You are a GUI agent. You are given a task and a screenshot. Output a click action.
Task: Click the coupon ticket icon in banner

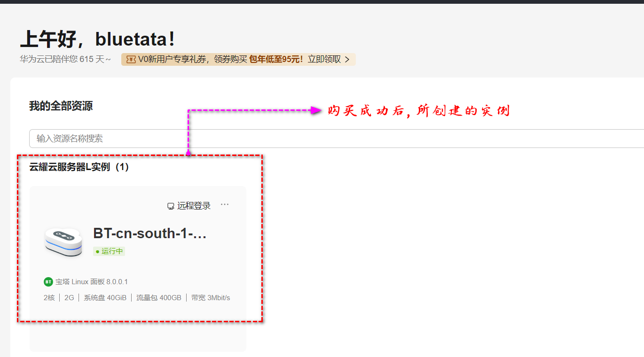click(x=131, y=60)
